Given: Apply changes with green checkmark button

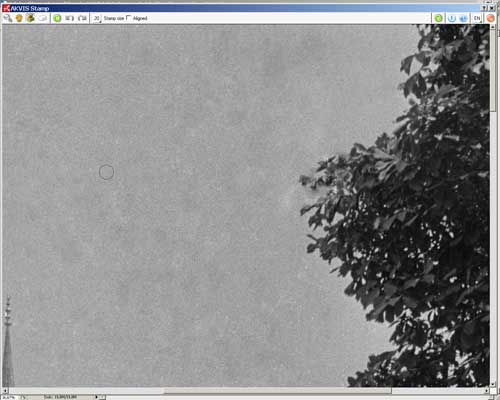Looking at the screenshot, I should point(439,18).
